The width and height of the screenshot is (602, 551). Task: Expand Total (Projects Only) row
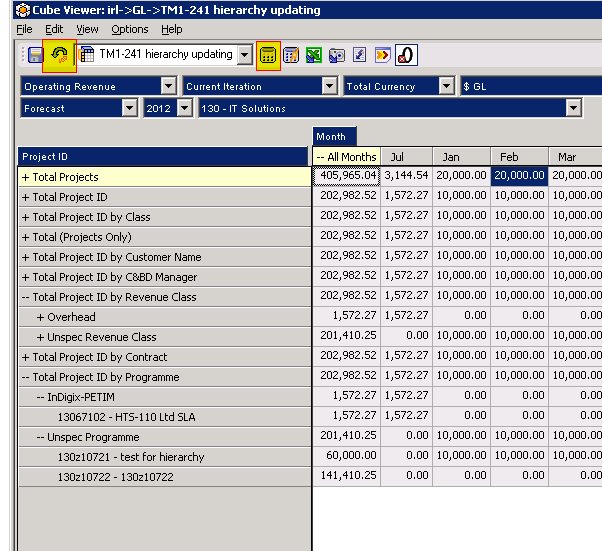pos(25,237)
